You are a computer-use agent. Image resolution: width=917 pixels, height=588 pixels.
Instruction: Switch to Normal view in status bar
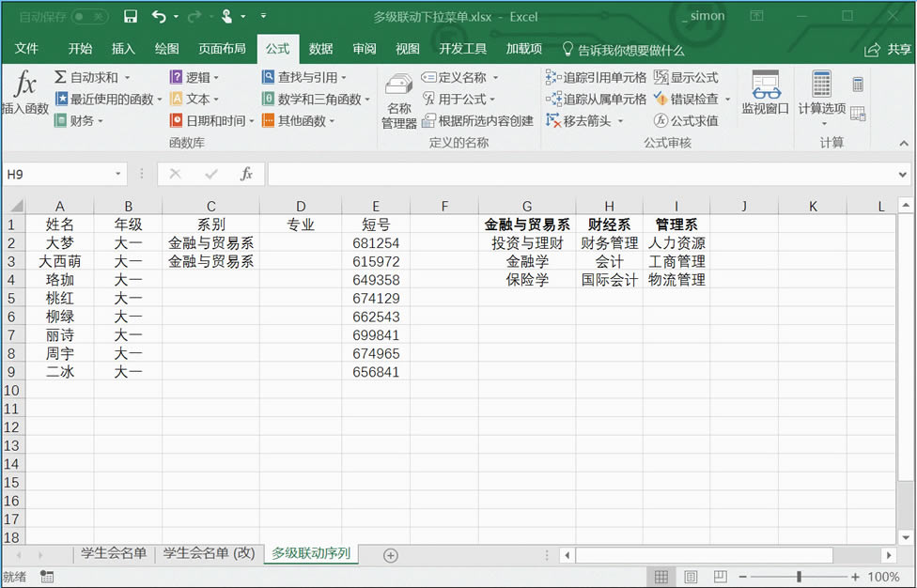coord(661,577)
